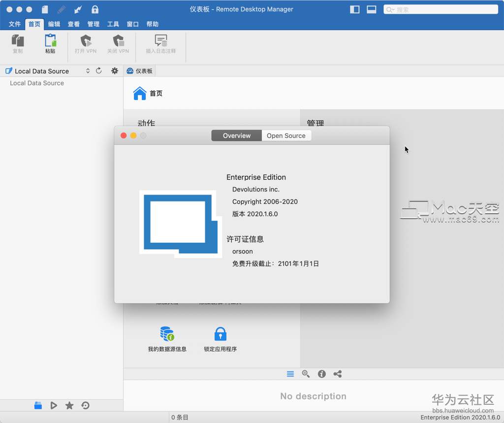Click the search field in title bar
The image size is (504, 423).
coord(441,10)
